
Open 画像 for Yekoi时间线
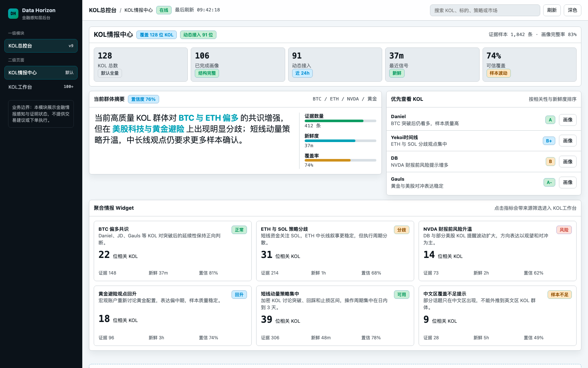568,141
